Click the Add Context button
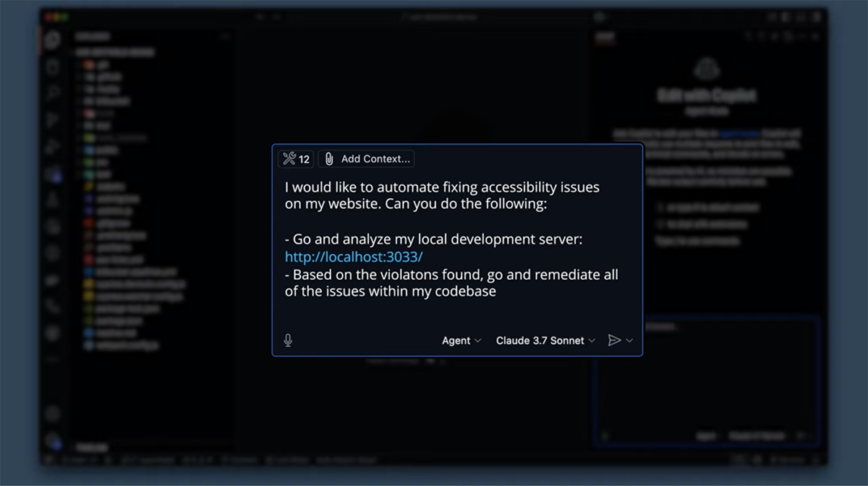The width and height of the screenshot is (868, 486). pyautogui.click(x=366, y=158)
